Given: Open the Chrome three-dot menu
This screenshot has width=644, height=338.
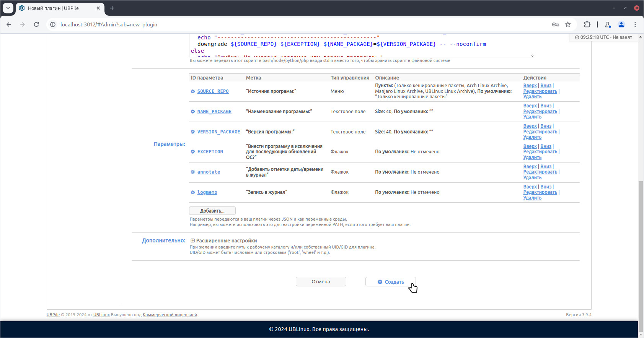Looking at the screenshot, I should pyautogui.click(x=635, y=24).
